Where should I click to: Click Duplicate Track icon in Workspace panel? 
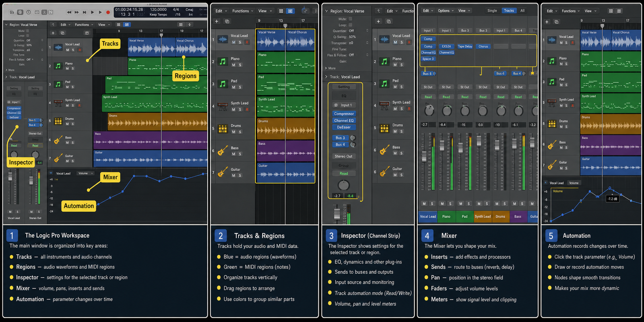pos(62,33)
